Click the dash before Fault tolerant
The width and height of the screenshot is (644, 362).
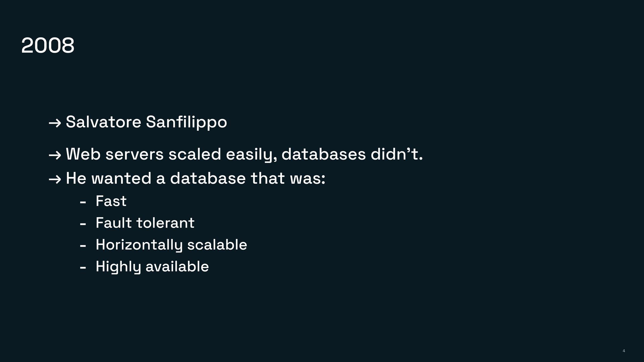point(83,224)
